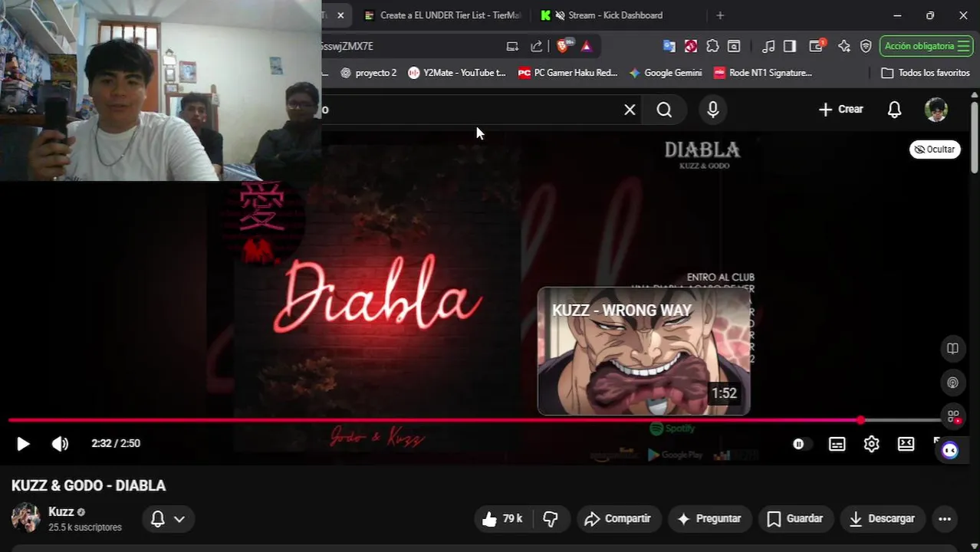980x552 pixels.
Task: Download the video via Descargar
Action: coord(883,519)
